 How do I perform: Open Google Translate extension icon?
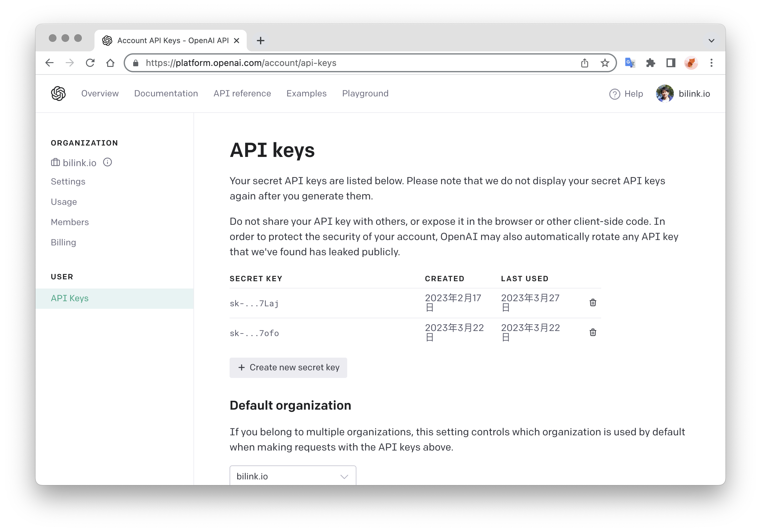630,63
